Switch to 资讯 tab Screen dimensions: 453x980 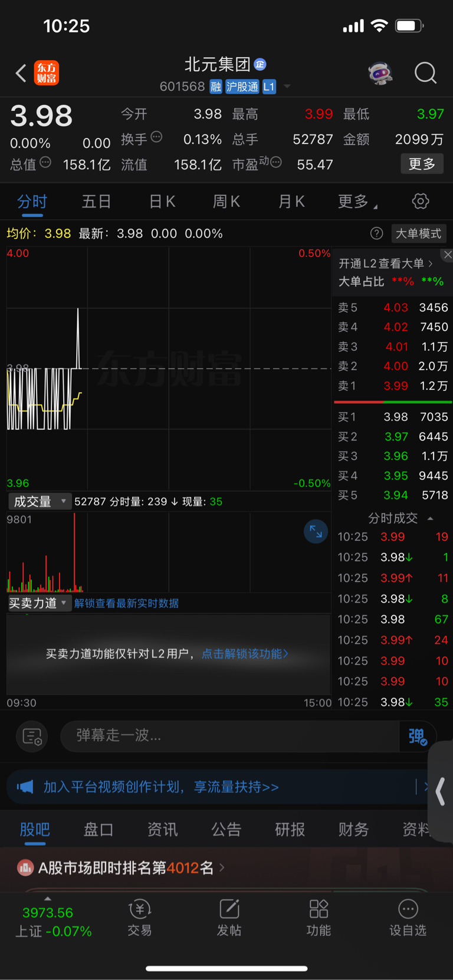pyautogui.click(x=162, y=830)
